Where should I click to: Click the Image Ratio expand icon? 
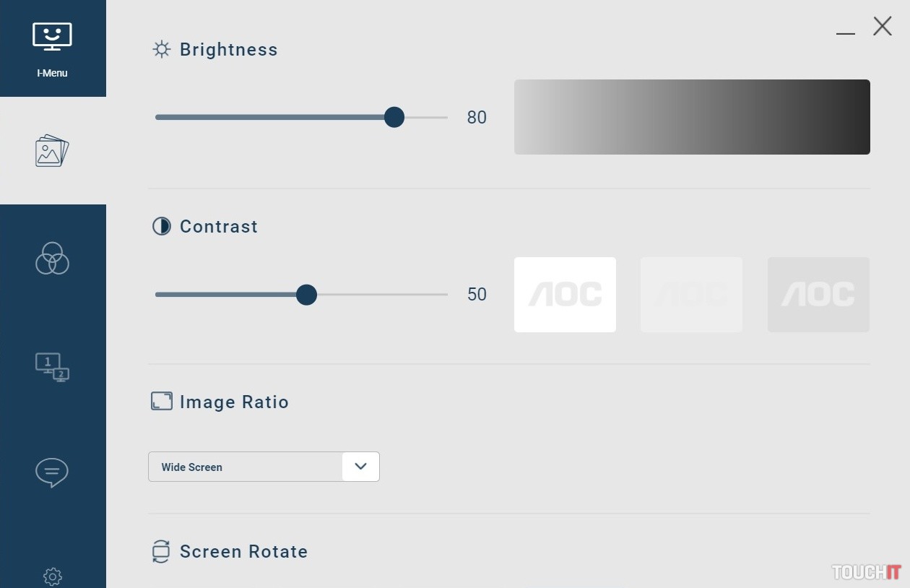pos(162,401)
